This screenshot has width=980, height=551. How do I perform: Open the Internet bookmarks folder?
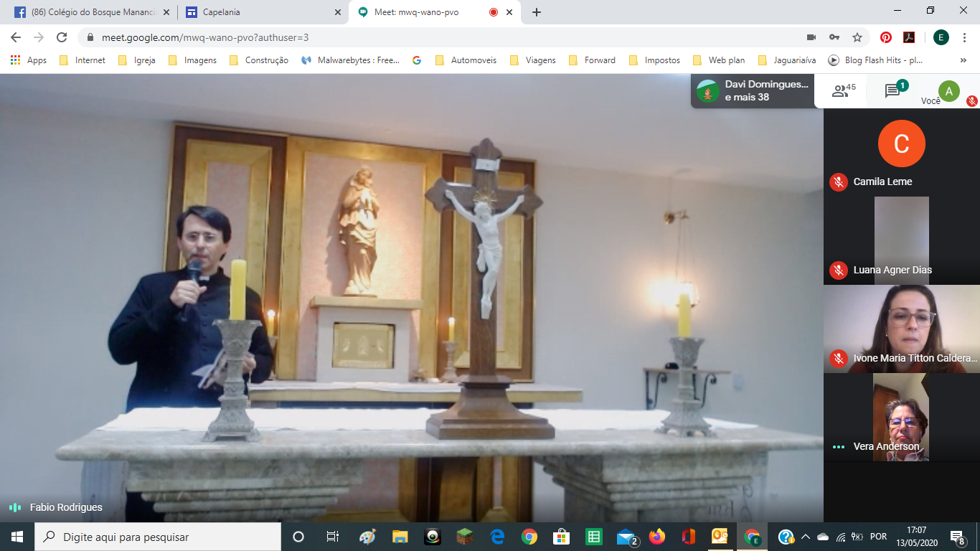pos(83,60)
